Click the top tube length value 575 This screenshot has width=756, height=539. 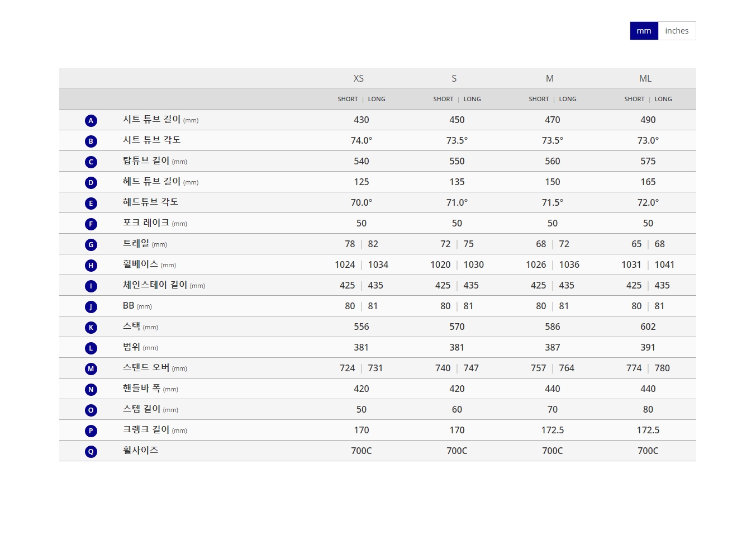point(648,161)
